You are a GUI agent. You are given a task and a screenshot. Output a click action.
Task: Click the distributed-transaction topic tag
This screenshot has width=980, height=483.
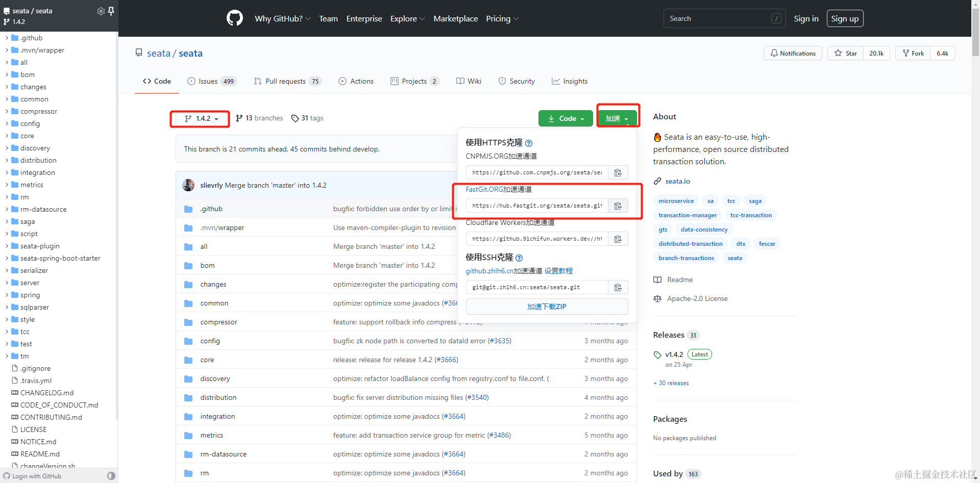(x=690, y=244)
